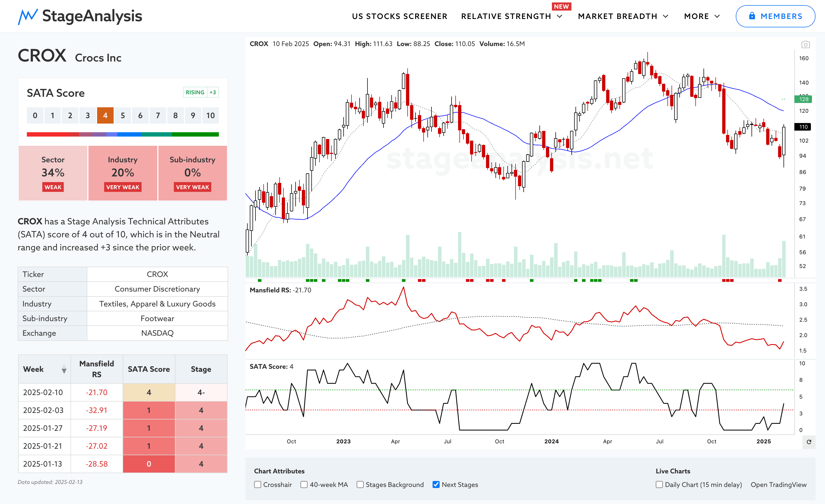Click SATA score box number 4
825x504 pixels.
(x=105, y=115)
